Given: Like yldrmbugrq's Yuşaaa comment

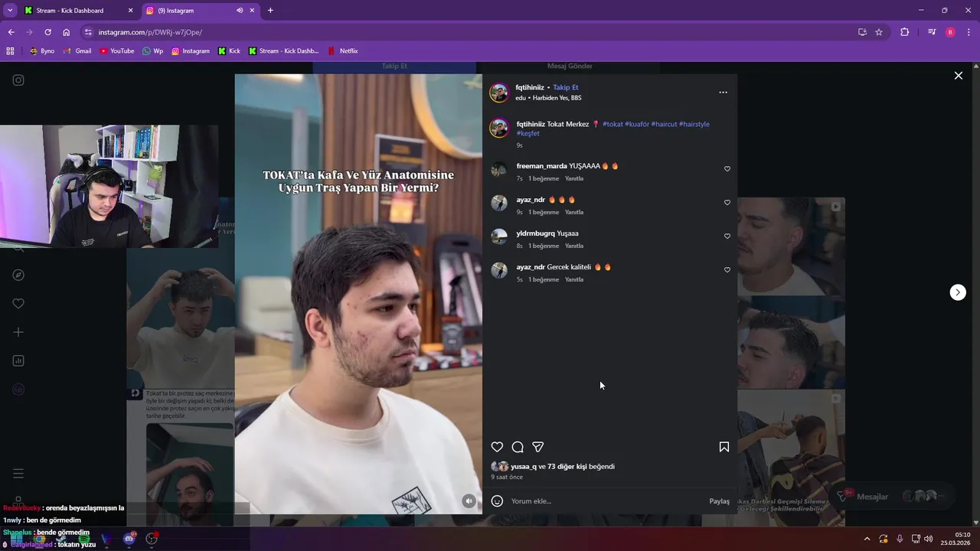Looking at the screenshot, I should coord(727,236).
